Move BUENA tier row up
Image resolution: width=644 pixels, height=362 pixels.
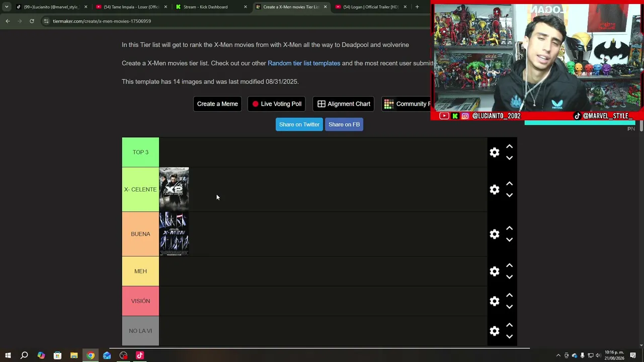point(509,228)
